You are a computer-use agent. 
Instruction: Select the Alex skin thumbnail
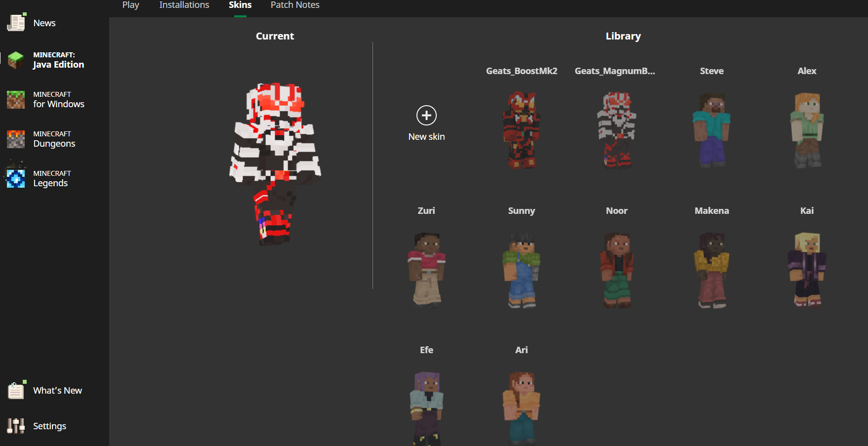pyautogui.click(x=807, y=130)
